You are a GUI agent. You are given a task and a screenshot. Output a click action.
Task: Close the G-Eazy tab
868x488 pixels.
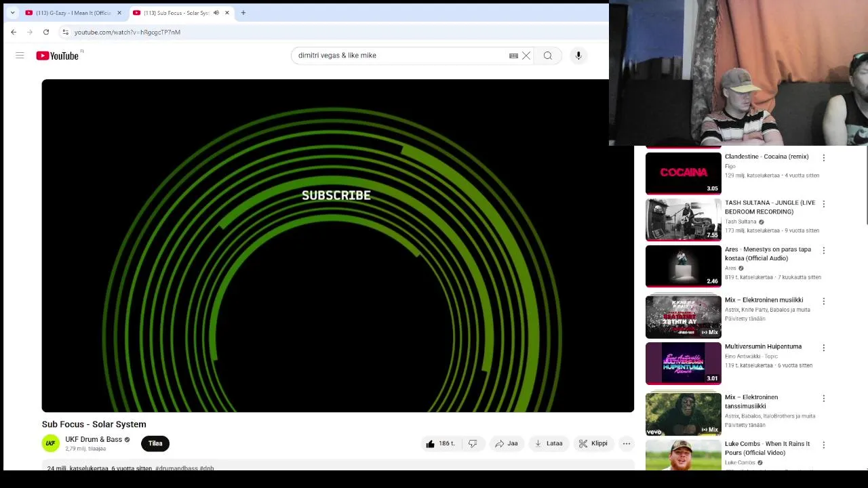pyautogui.click(x=119, y=13)
